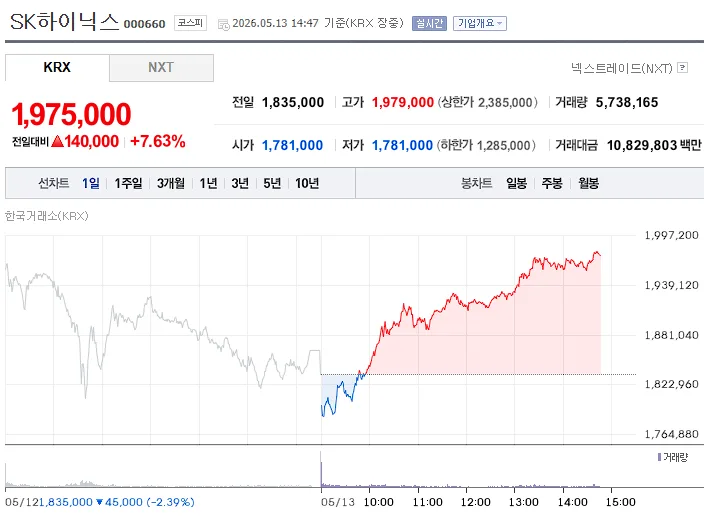Click the 1,764,880 y-axis label
Screen dimensions: 704x528
671,434
